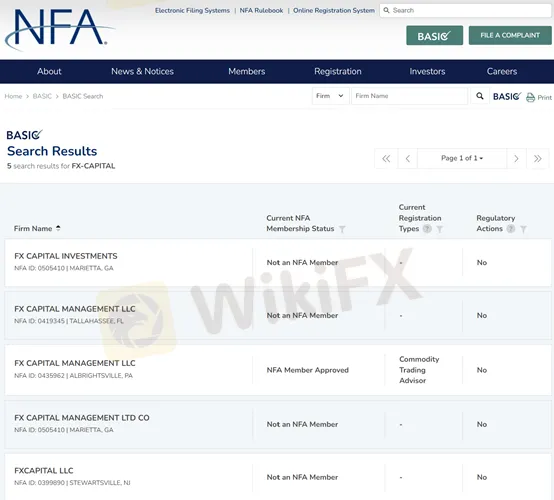The image size is (554, 500).
Task: Go to next page arrow
Action: coord(516,158)
